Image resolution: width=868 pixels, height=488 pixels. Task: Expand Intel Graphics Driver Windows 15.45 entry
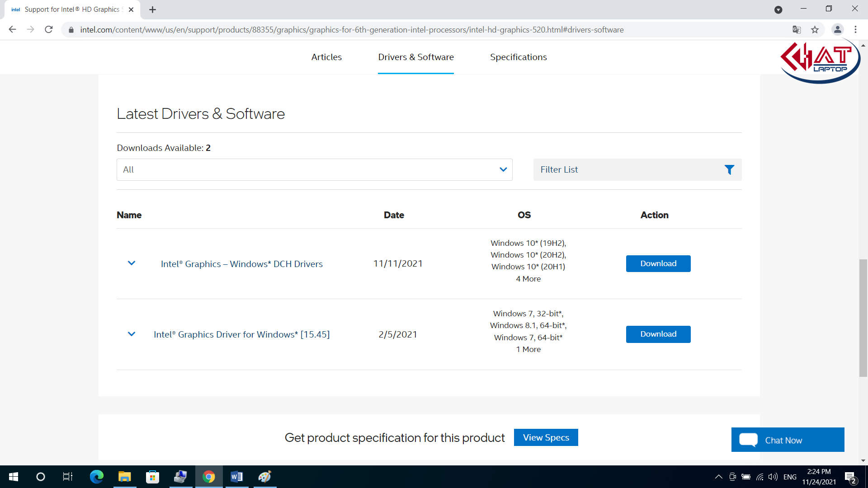tap(131, 334)
